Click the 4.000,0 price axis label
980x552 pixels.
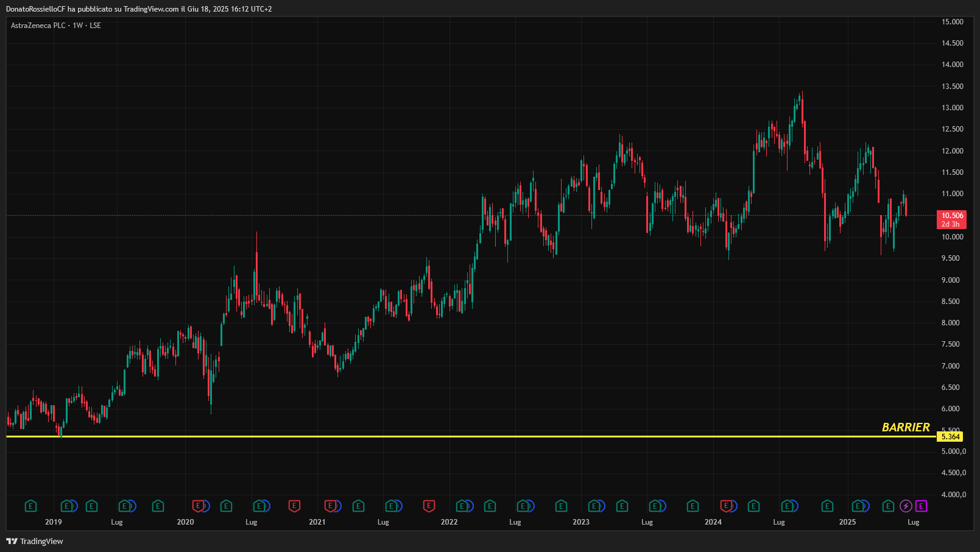tap(954, 495)
